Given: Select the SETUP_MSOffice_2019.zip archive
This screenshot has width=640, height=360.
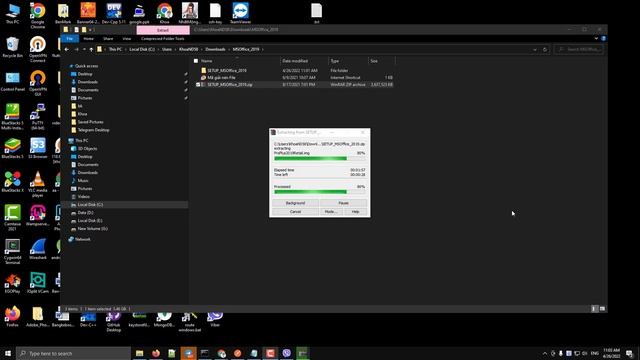Looking at the screenshot, I should (230, 84).
